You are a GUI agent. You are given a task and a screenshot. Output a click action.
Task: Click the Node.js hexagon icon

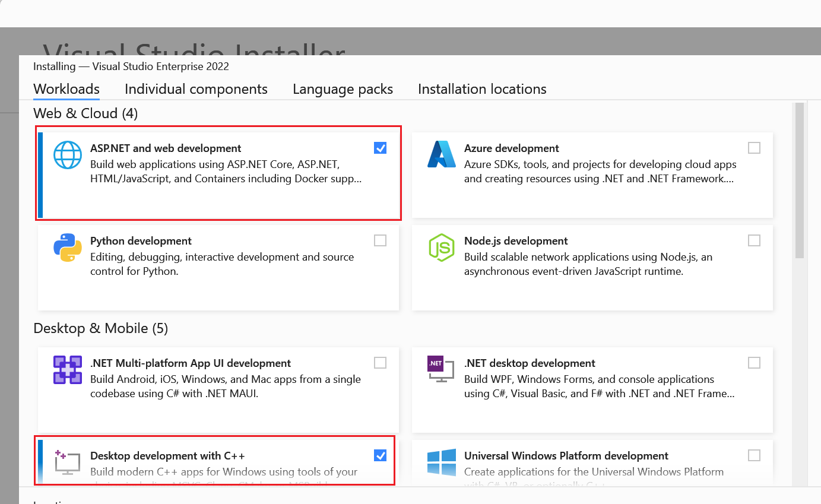click(x=441, y=248)
